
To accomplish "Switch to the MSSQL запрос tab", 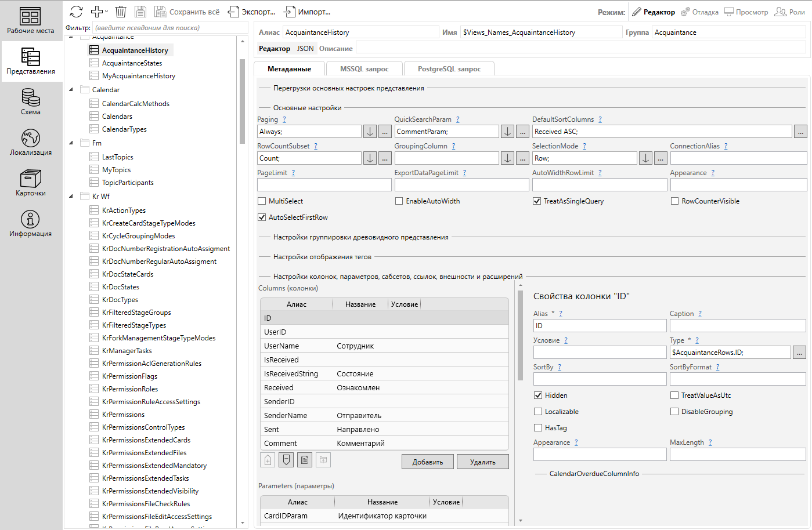I will tap(364, 69).
